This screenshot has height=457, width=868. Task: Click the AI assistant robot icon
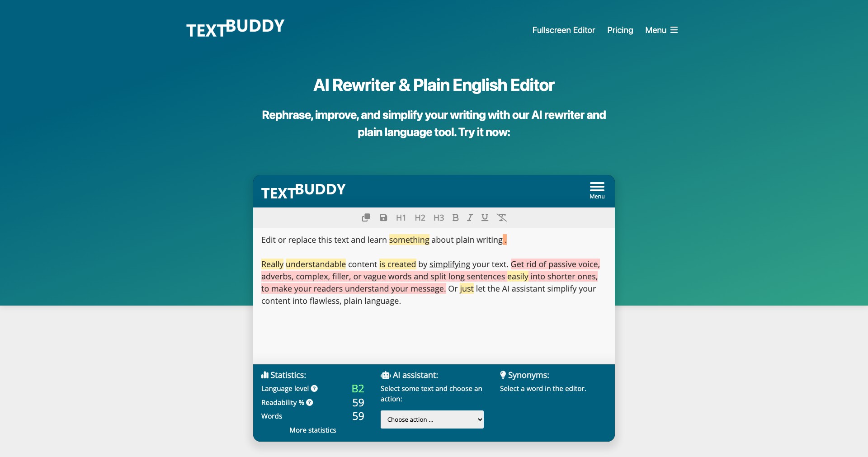click(x=386, y=375)
